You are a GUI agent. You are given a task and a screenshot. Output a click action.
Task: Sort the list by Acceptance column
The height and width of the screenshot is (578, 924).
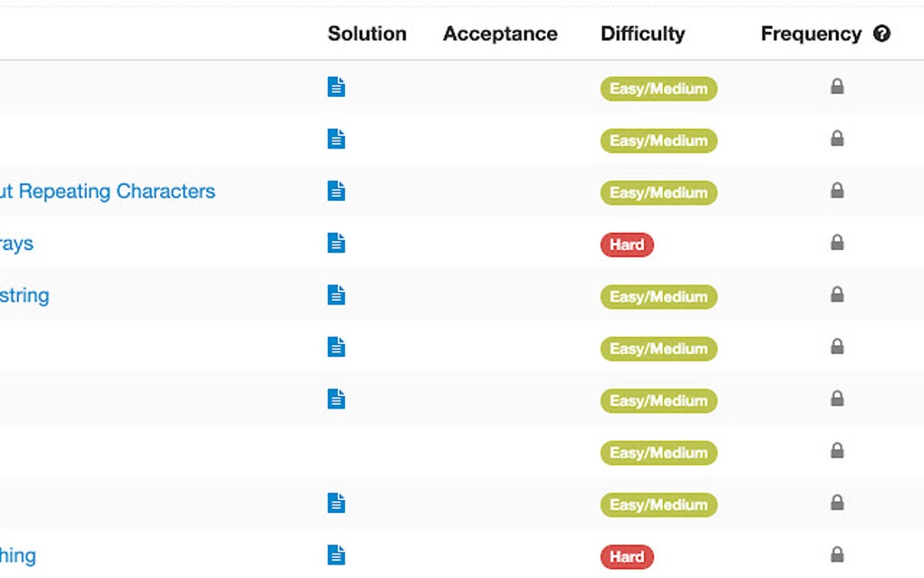point(500,34)
